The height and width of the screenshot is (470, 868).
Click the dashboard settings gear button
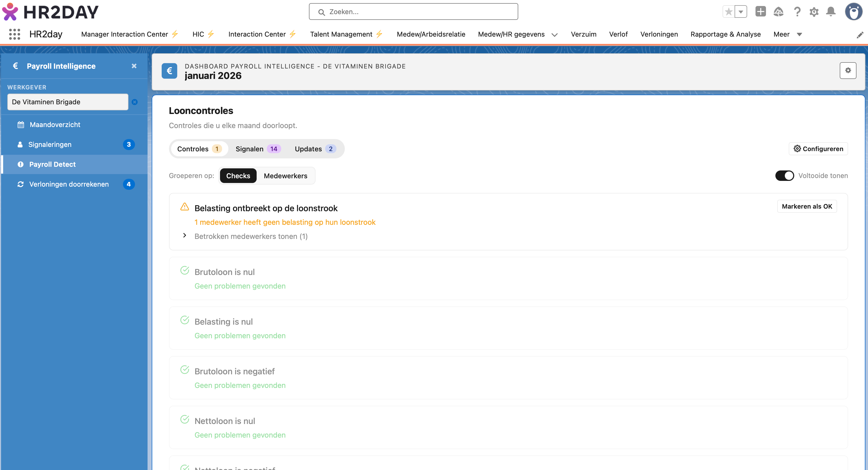coord(848,70)
